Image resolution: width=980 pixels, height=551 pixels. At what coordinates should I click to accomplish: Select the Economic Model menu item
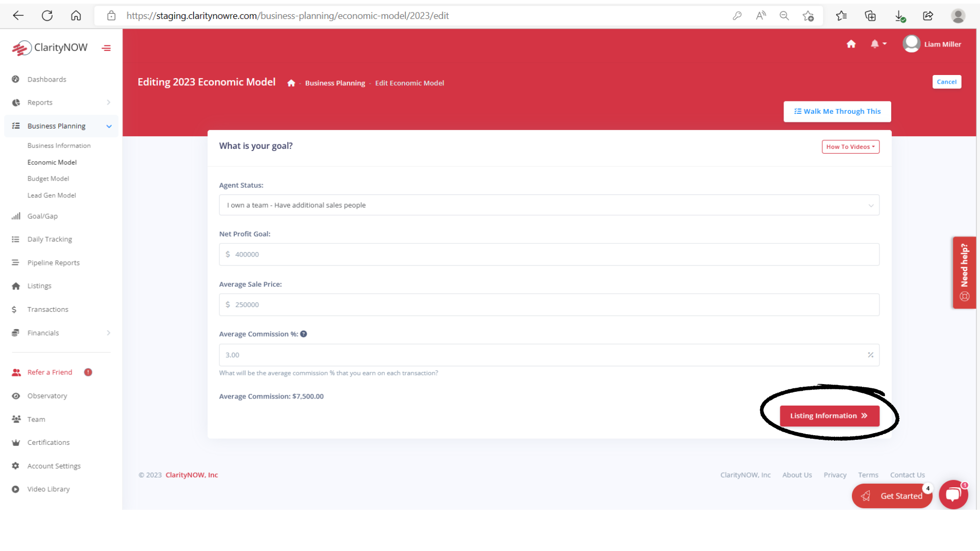coord(52,161)
